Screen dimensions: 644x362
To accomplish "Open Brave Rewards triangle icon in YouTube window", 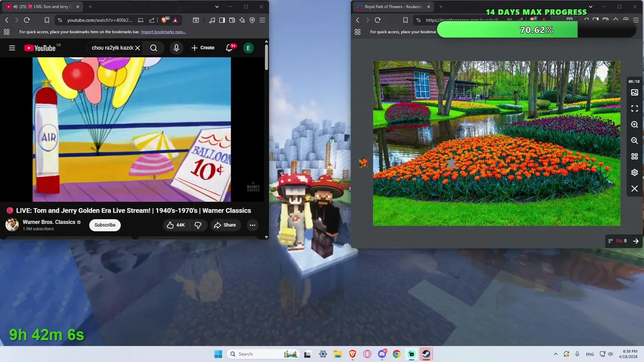I will 175,20.
